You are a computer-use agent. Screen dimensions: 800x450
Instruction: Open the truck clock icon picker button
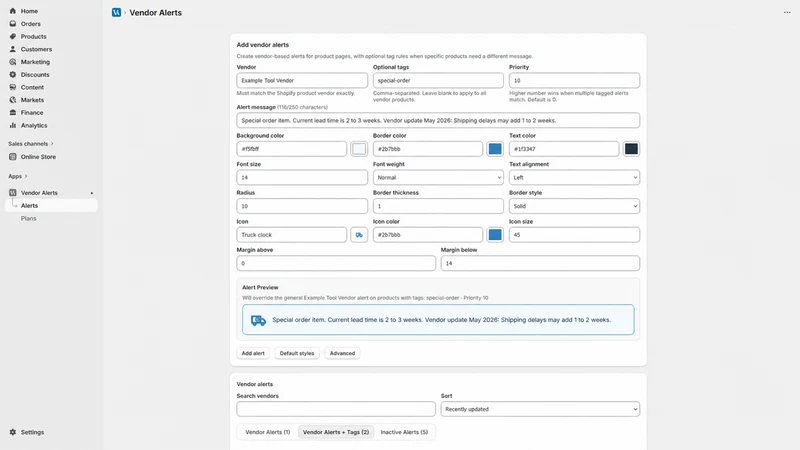point(359,235)
